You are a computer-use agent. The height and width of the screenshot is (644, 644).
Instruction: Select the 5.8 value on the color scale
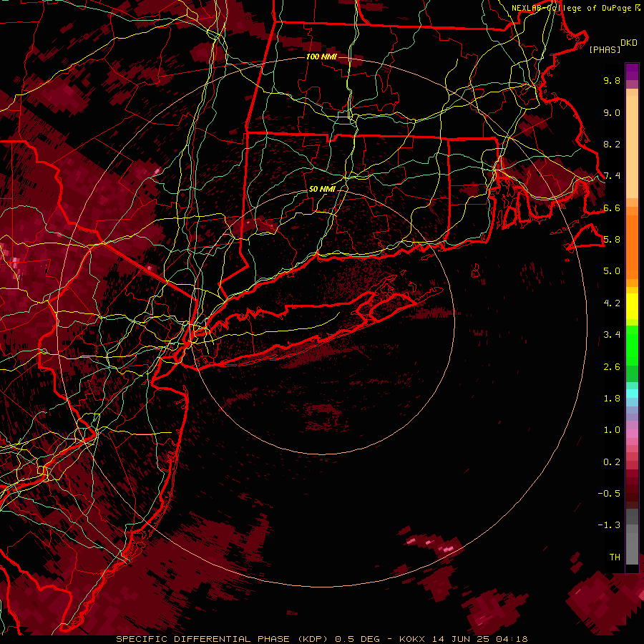click(612, 240)
